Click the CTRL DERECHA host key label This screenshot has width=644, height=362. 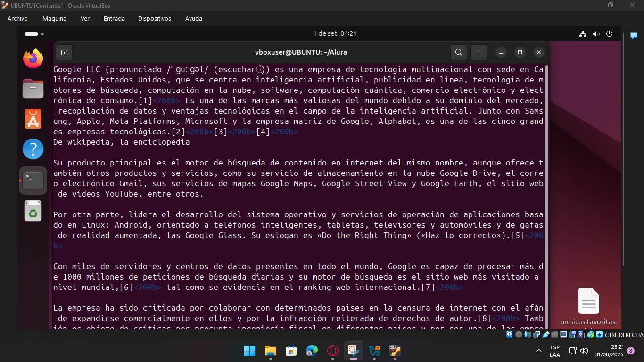[x=624, y=335]
